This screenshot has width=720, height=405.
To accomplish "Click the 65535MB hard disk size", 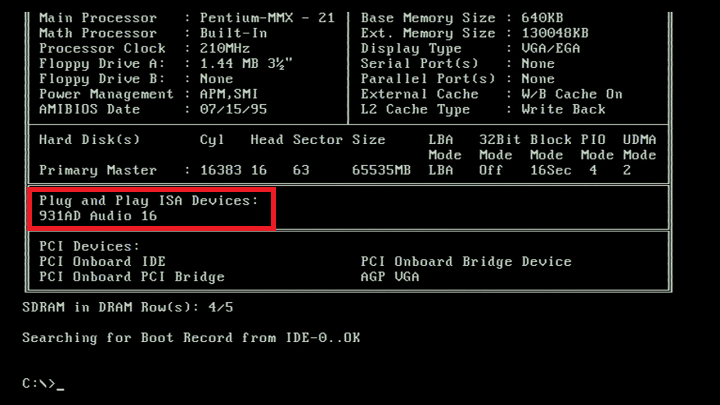I will [x=381, y=170].
